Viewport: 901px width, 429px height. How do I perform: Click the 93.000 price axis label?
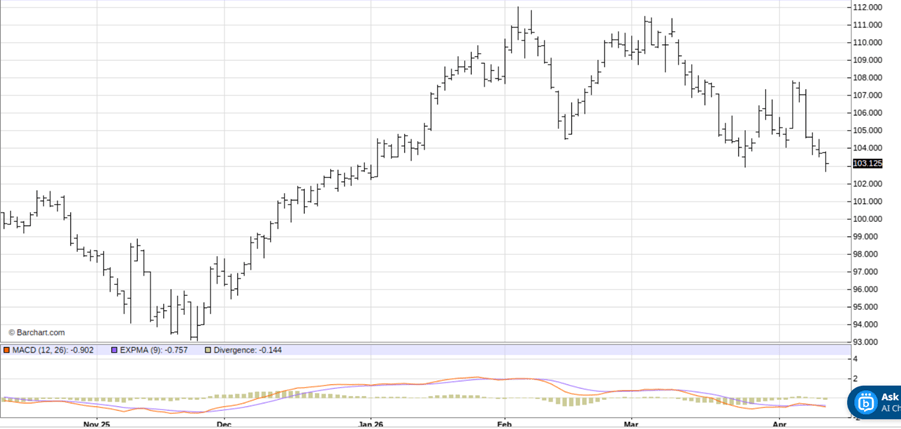point(866,341)
